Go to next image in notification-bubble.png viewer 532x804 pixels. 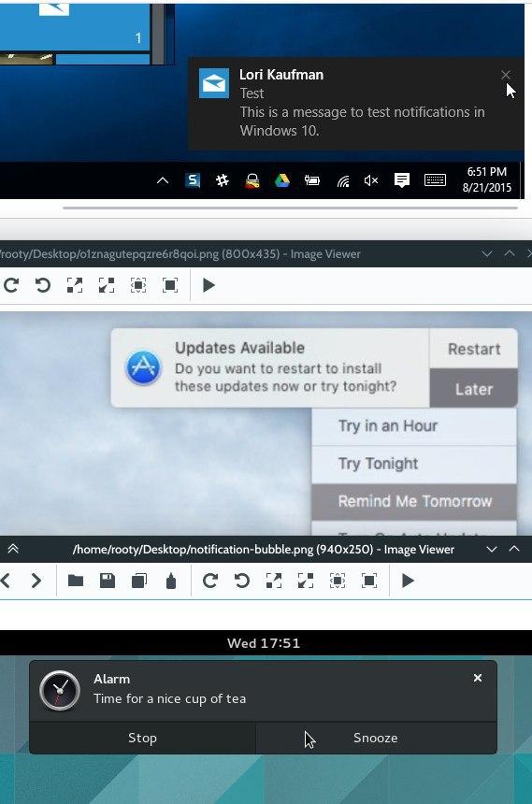(x=36, y=581)
